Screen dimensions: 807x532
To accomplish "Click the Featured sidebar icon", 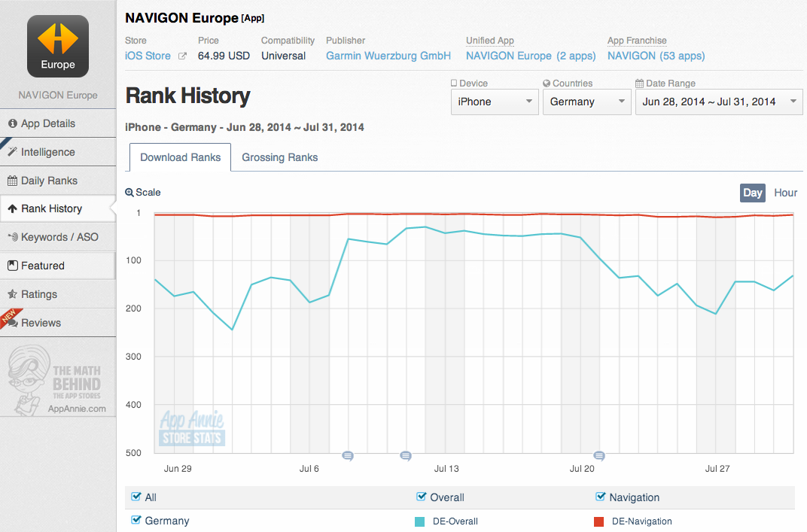I will tap(12, 266).
